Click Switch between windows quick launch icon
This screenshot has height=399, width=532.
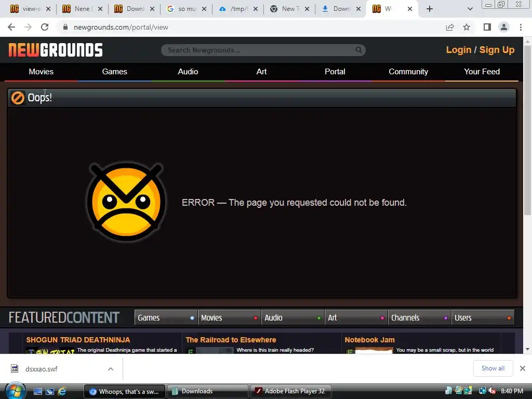coord(50,391)
